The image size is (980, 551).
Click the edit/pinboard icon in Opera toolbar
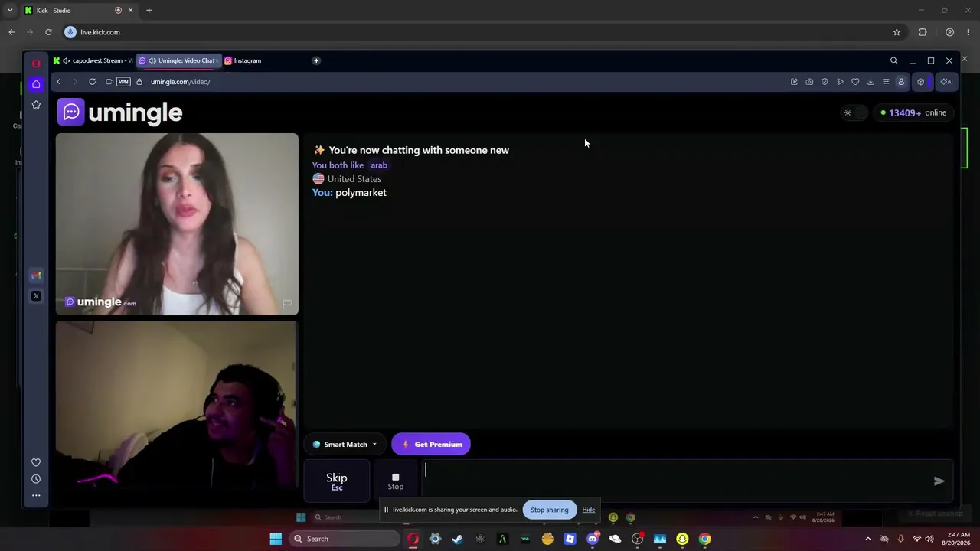[794, 82]
